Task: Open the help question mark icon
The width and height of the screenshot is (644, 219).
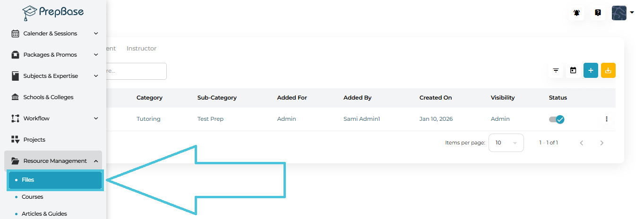Action: pos(598,13)
